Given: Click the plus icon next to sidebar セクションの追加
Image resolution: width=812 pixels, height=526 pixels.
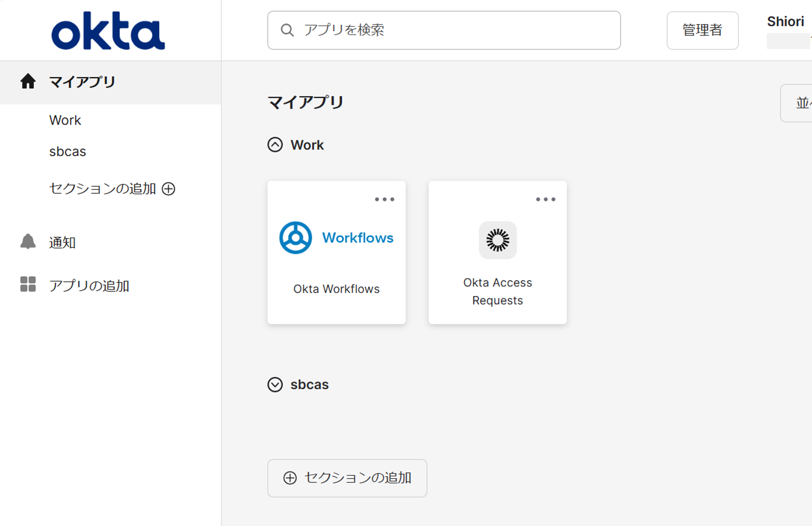Looking at the screenshot, I should click(x=168, y=189).
